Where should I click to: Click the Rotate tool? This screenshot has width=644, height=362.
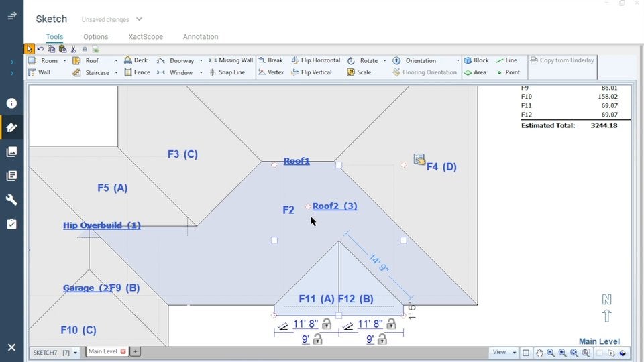pos(363,60)
